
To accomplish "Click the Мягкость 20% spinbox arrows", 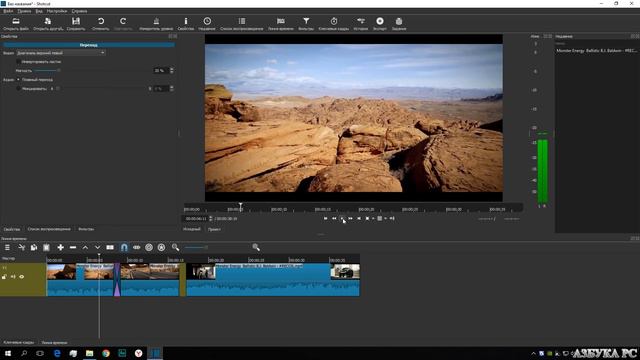I will coord(171,71).
